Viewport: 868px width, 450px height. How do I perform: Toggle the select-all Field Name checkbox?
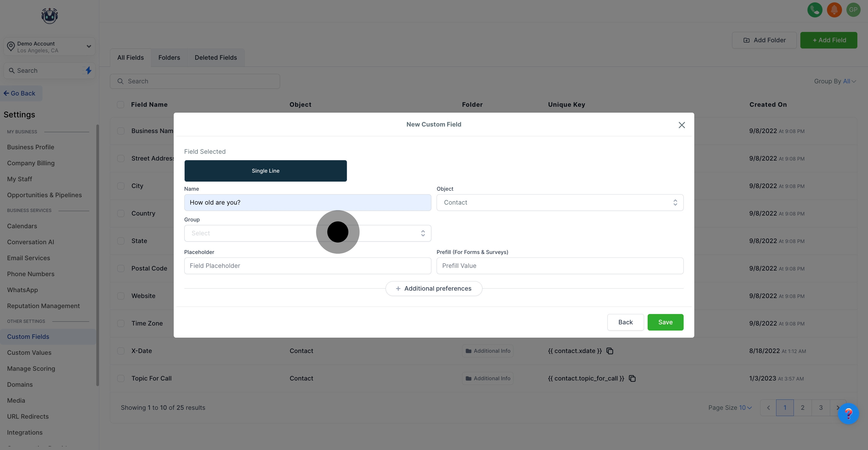click(x=120, y=105)
